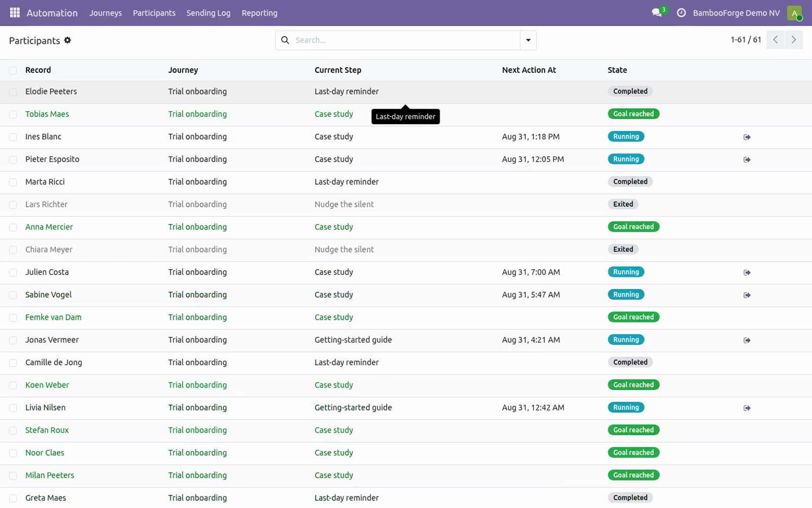Viewport: 812px width, 508px height.
Task: Click the Goal reached badge for Koen Weber
Action: 633,385
